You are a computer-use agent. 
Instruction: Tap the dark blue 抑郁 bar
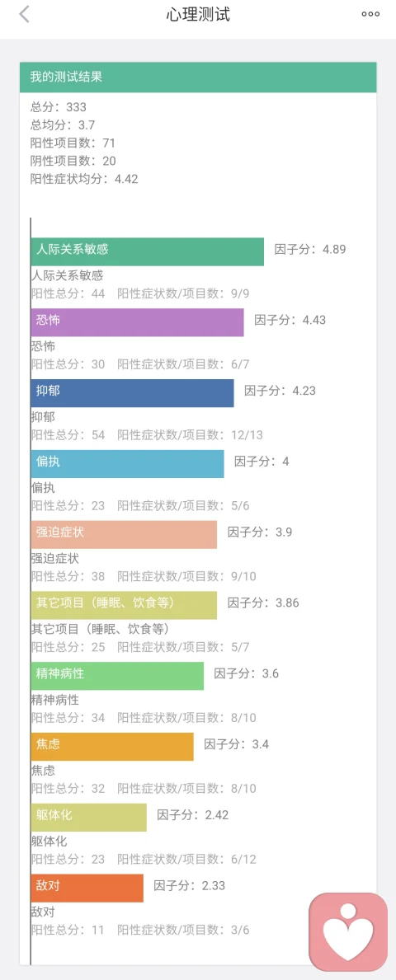[133, 392]
